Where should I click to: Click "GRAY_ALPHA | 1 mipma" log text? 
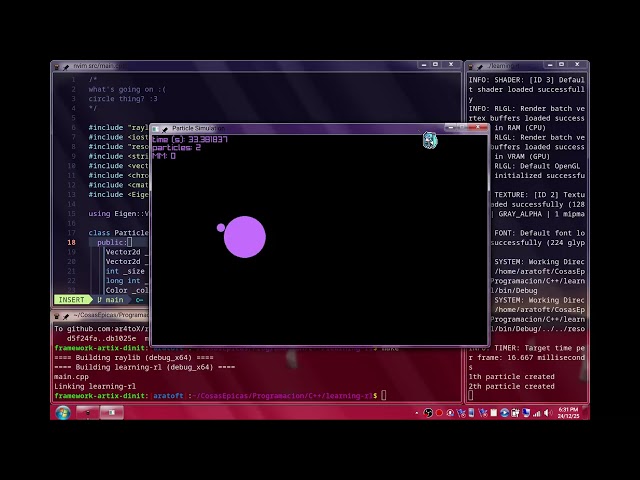coord(541,214)
